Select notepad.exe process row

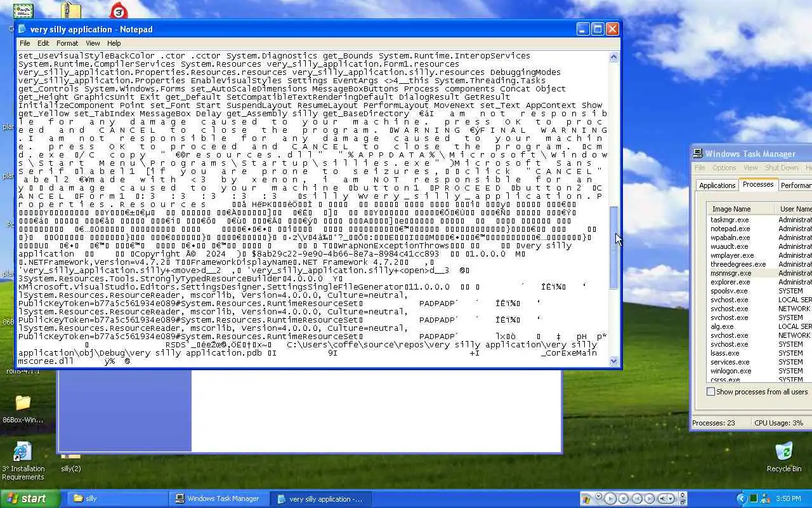[759, 229]
